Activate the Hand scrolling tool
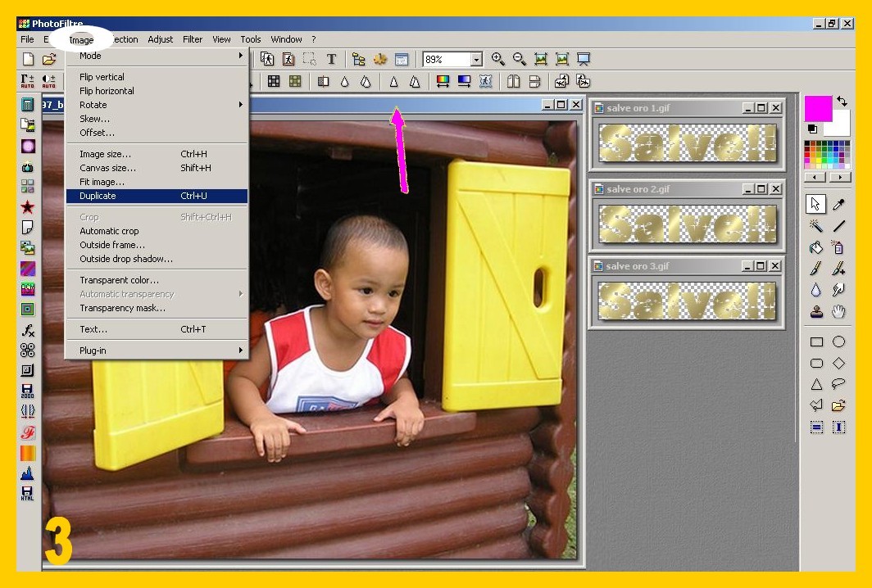 838,311
